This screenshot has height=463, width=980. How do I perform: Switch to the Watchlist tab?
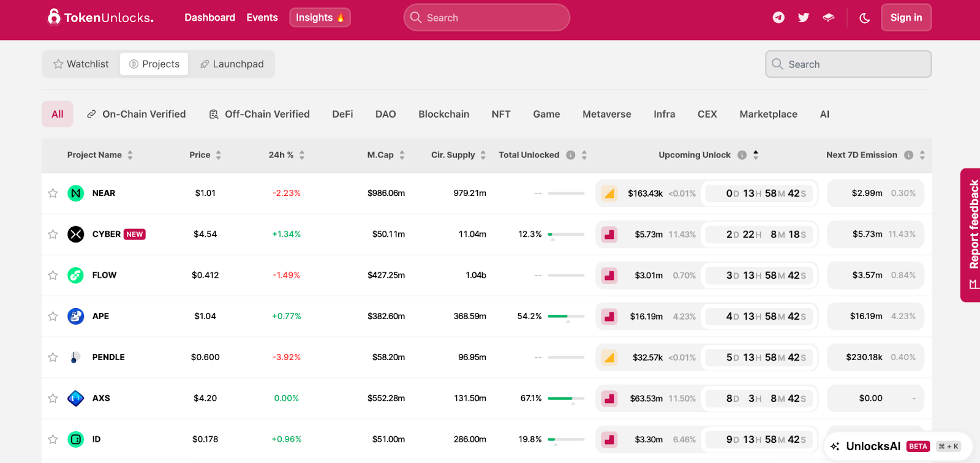coord(81,64)
